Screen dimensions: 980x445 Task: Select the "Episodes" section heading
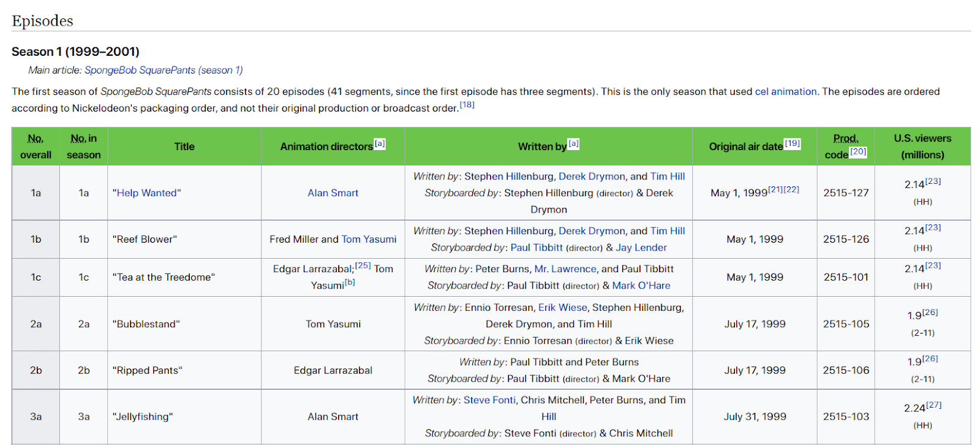[42, 21]
